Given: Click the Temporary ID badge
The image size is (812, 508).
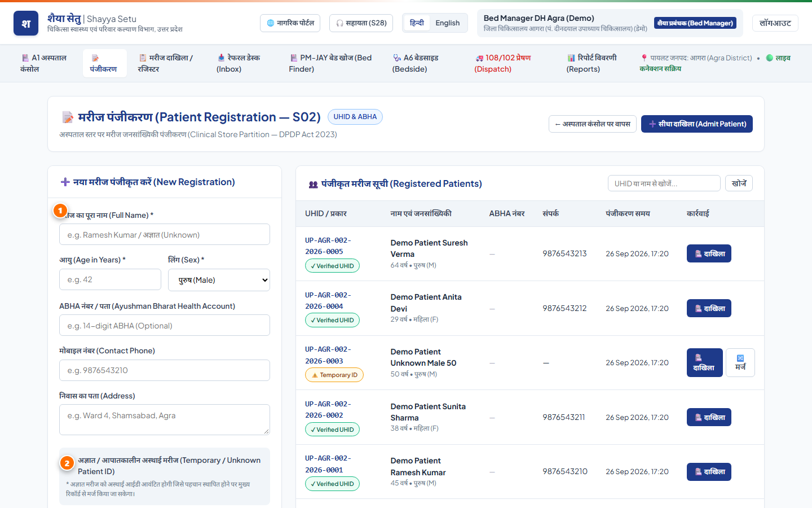Looking at the screenshot, I should 334,375.
